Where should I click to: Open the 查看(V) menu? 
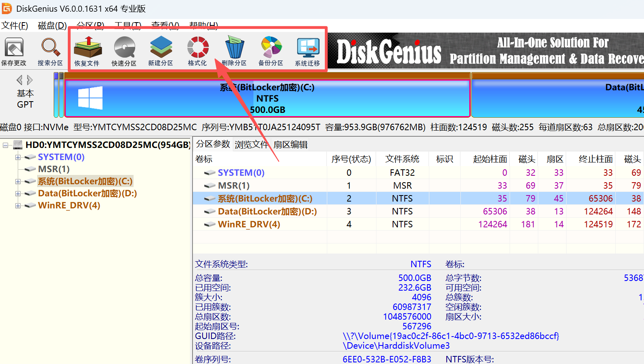point(165,25)
